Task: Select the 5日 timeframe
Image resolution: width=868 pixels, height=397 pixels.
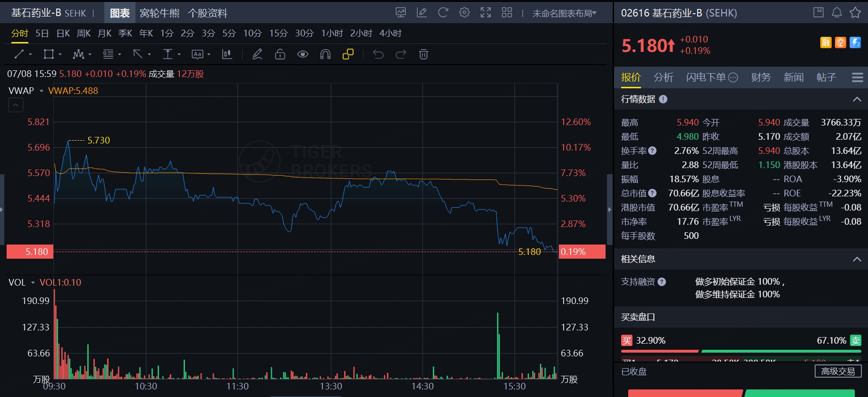Action: (x=42, y=34)
